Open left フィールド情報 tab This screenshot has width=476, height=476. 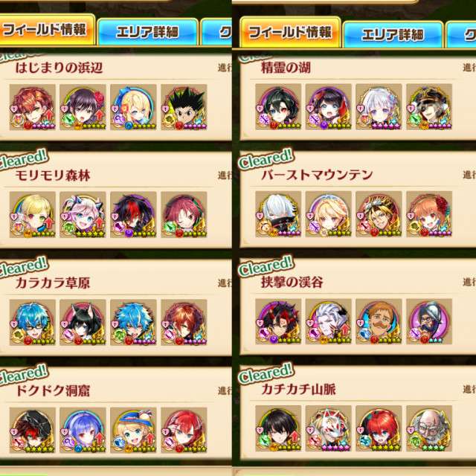(x=46, y=30)
